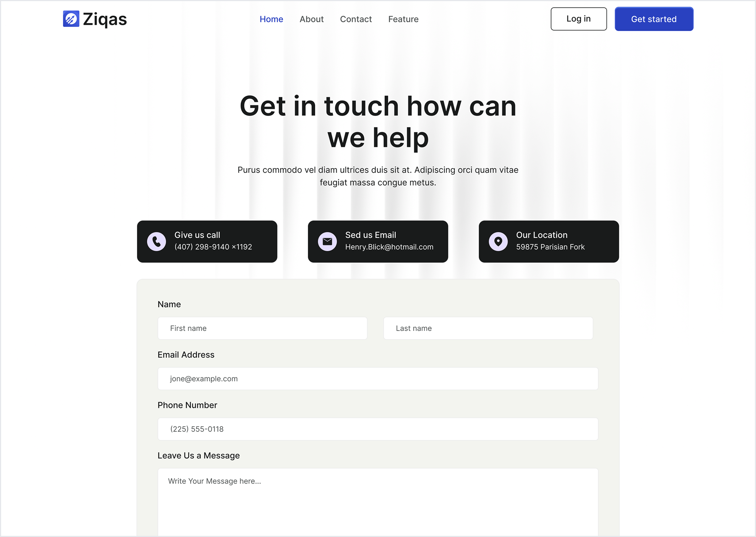Select Feature in the navigation bar

(x=403, y=19)
